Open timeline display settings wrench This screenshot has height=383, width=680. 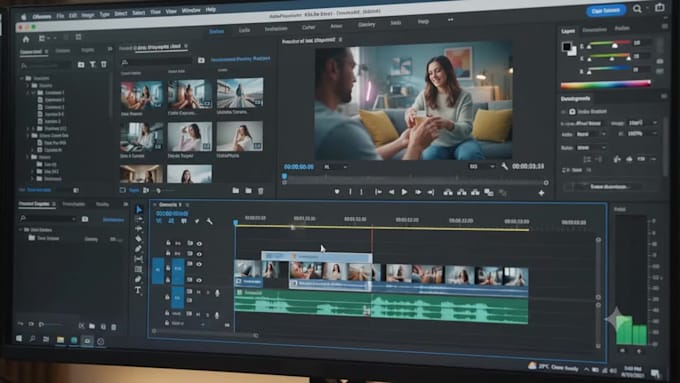pyautogui.click(x=209, y=221)
